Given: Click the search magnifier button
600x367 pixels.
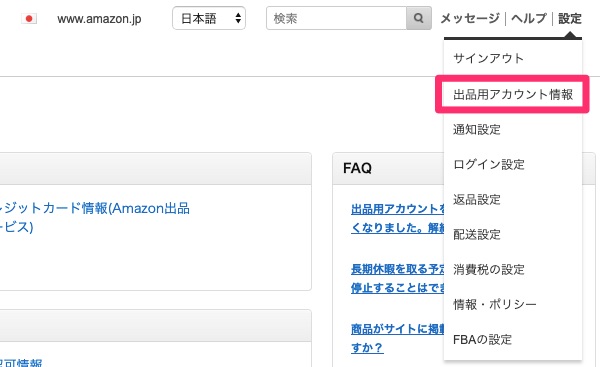Looking at the screenshot, I should tap(419, 18).
